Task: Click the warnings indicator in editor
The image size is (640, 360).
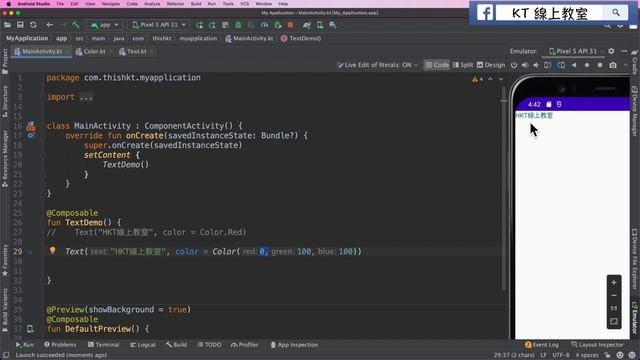Action: [477, 79]
